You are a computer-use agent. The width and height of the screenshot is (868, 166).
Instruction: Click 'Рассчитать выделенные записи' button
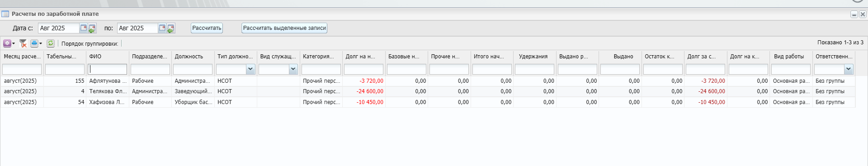pos(284,28)
